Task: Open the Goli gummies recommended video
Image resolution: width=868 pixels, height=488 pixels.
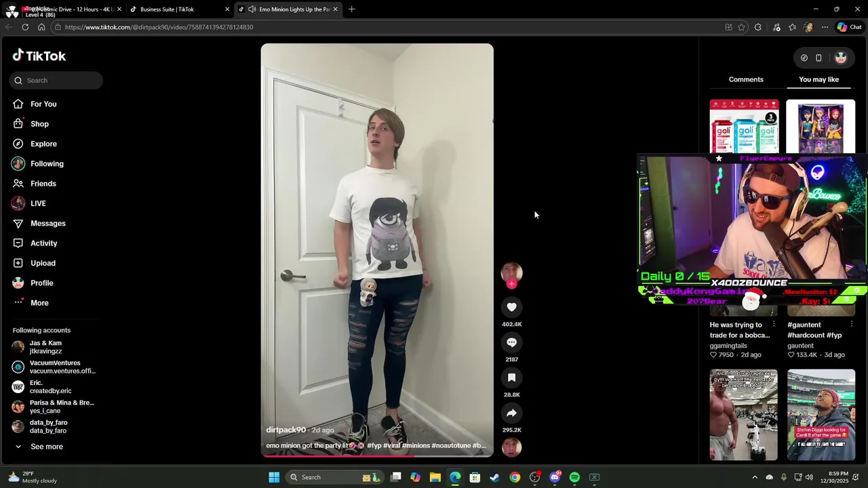Action: (744, 127)
